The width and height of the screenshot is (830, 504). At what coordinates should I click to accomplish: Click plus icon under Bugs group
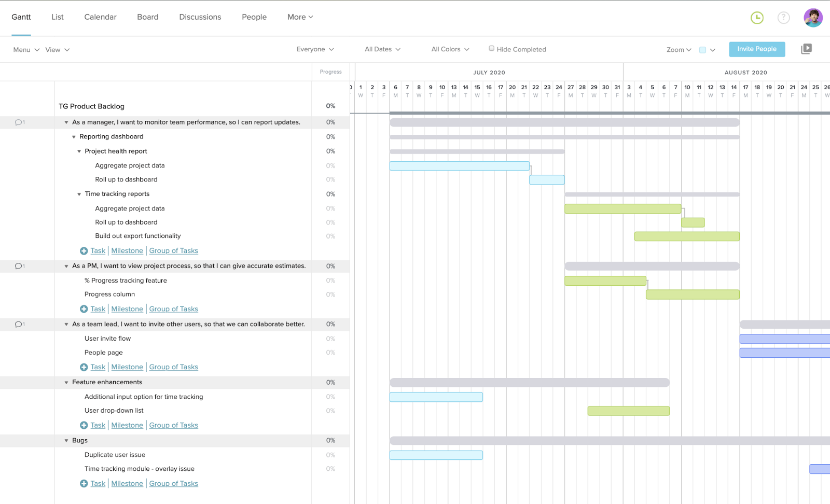pos(84,484)
